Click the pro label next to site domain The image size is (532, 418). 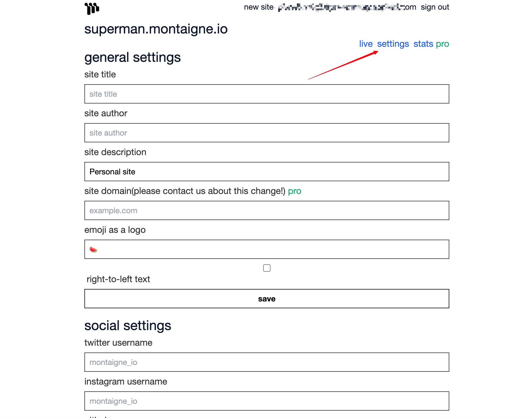coord(295,191)
